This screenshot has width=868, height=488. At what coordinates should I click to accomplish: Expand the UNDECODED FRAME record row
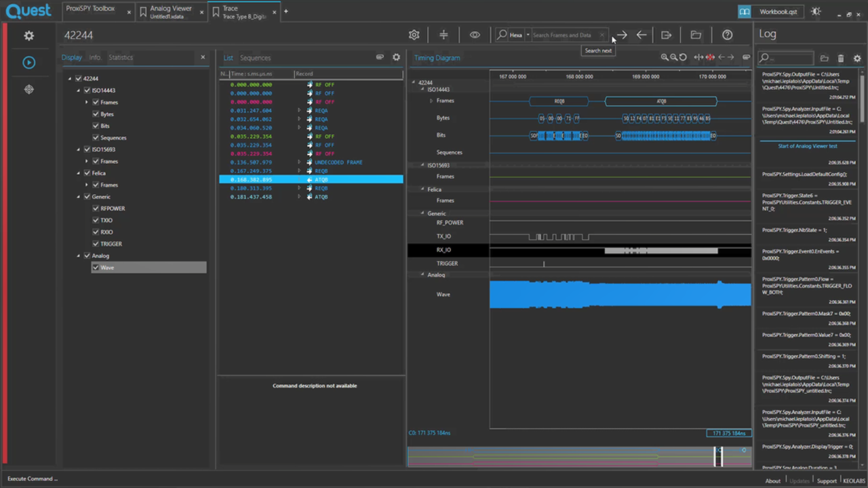[299, 163]
